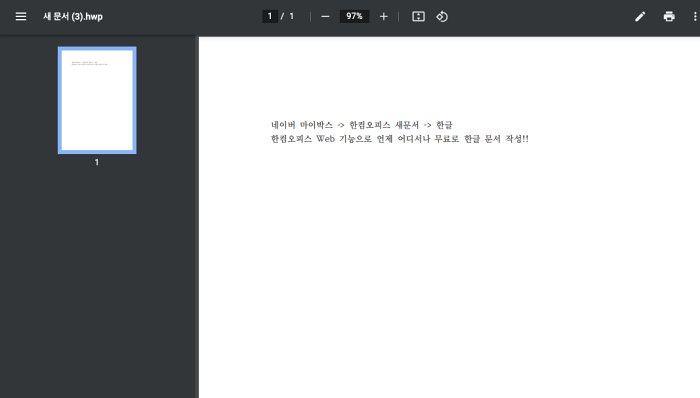Open the more actions three-dot menu
The width and height of the screenshot is (700, 398).
click(695, 17)
